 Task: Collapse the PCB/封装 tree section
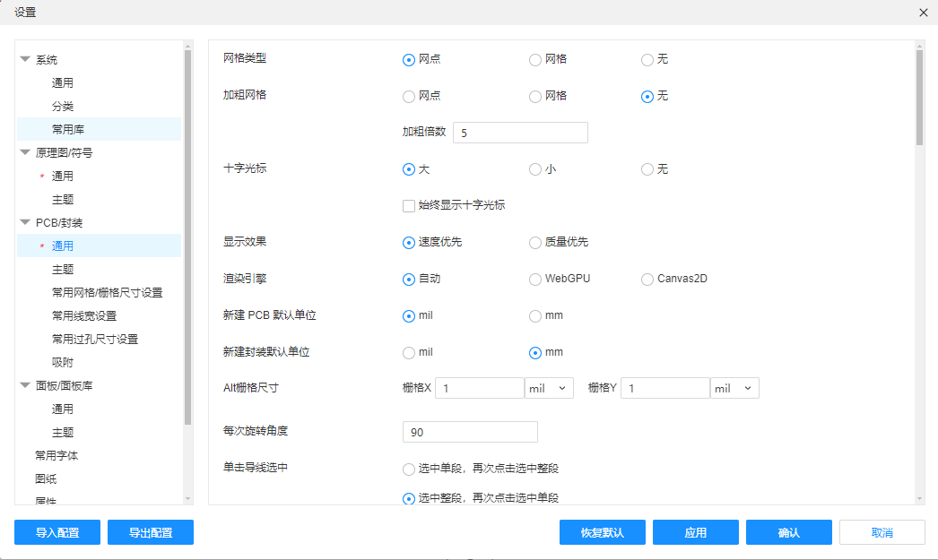pos(25,222)
